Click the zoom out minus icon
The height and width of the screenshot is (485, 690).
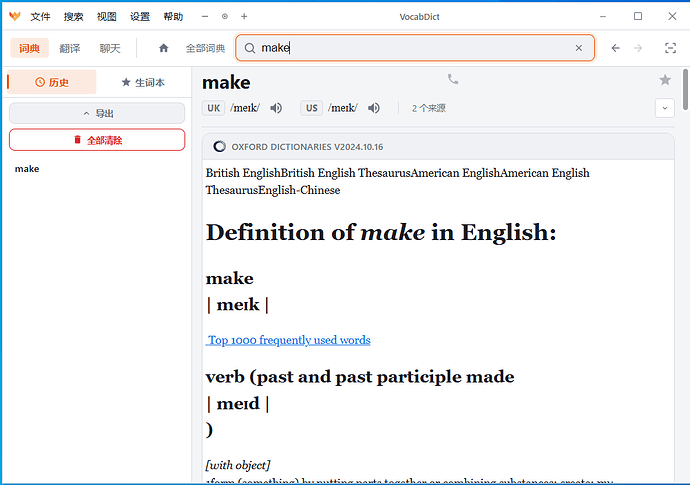tap(205, 16)
